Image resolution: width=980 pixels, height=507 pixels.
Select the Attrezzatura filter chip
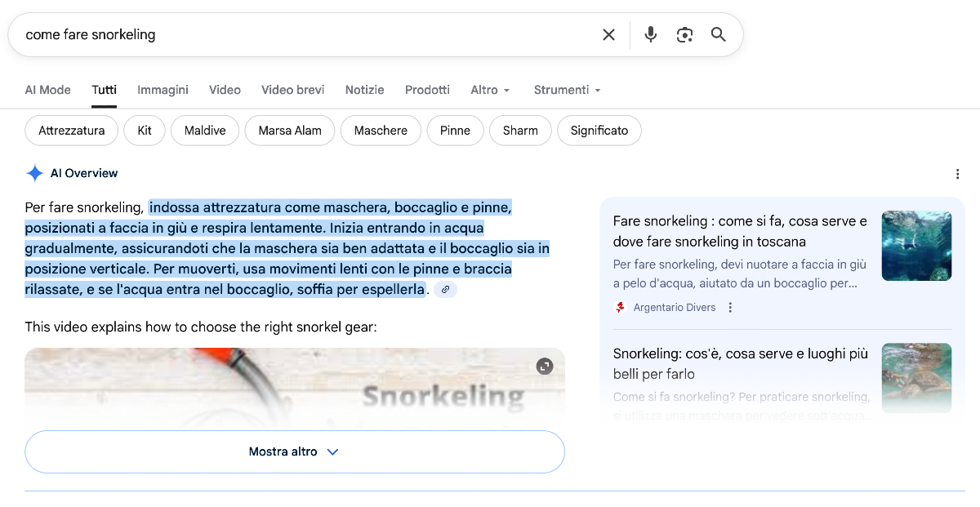pyautogui.click(x=71, y=130)
